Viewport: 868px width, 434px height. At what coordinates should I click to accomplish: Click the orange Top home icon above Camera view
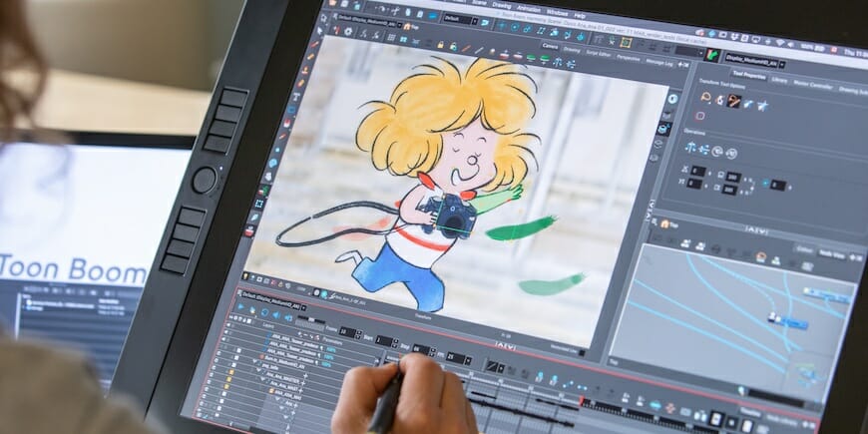click(x=407, y=26)
